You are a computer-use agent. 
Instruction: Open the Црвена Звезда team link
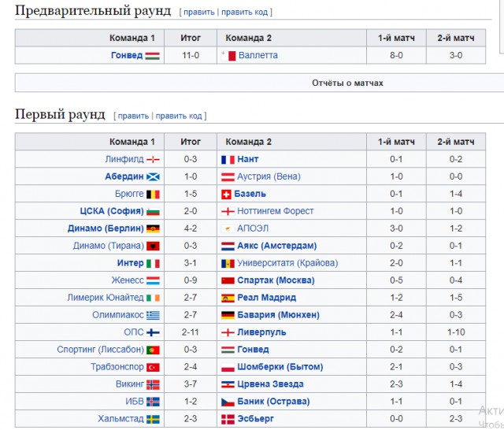point(270,384)
